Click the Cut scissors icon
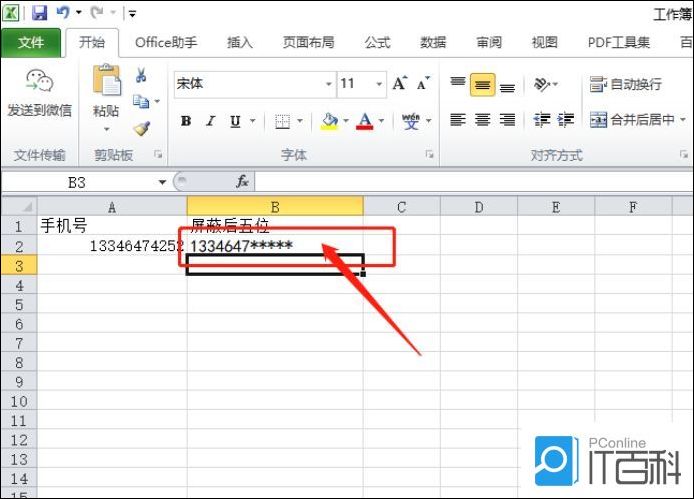The width and height of the screenshot is (694, 499). [141, 75]
